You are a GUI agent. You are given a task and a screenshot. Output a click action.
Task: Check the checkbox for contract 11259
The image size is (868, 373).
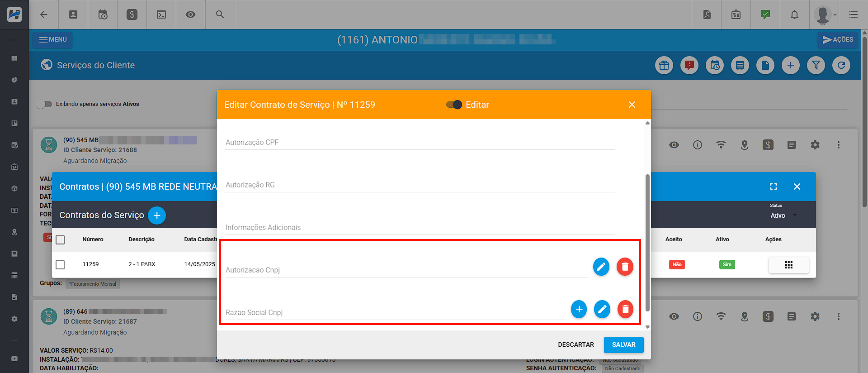60,264
